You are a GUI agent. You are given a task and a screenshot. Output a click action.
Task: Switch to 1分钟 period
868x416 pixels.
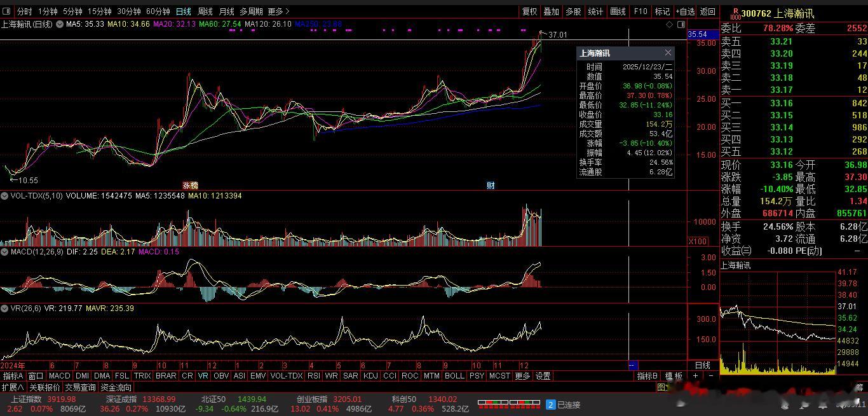pos(48,11)
